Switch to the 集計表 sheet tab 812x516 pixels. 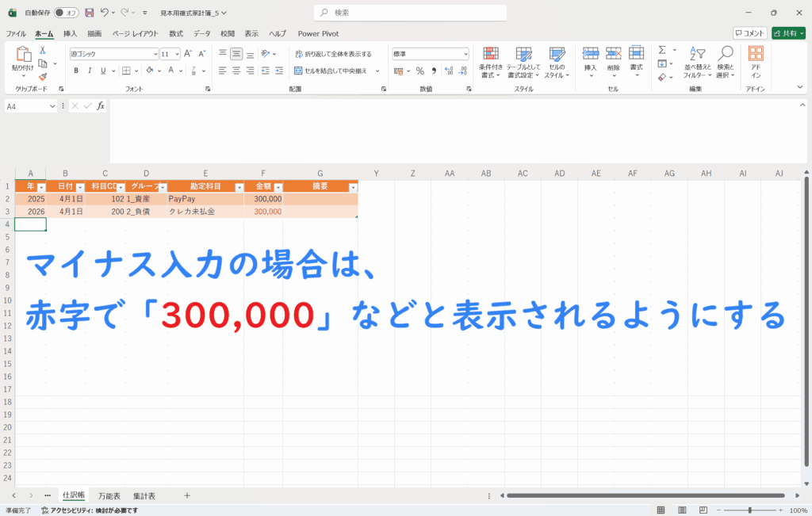[144, 495]
